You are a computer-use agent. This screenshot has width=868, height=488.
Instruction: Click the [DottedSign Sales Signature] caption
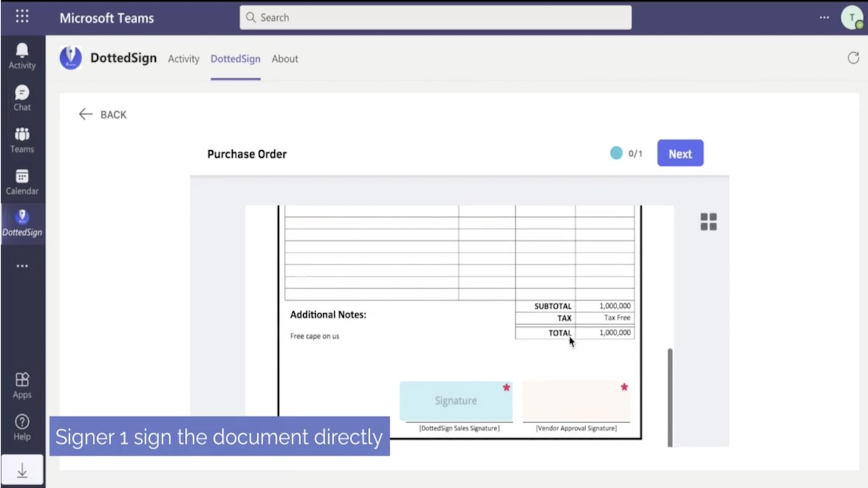click(x=459, y=428)
